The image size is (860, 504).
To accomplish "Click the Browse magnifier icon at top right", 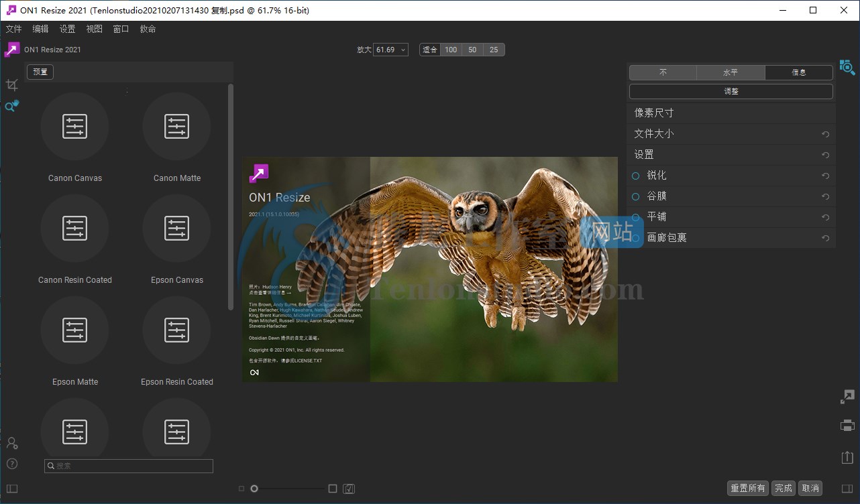I will point(847,67).
